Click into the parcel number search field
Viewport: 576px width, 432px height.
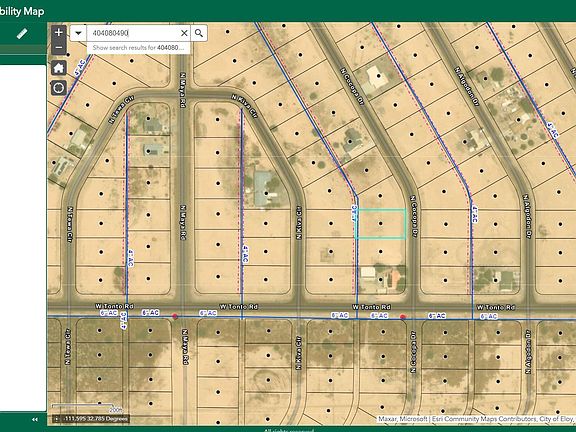(x=133, y=33)
